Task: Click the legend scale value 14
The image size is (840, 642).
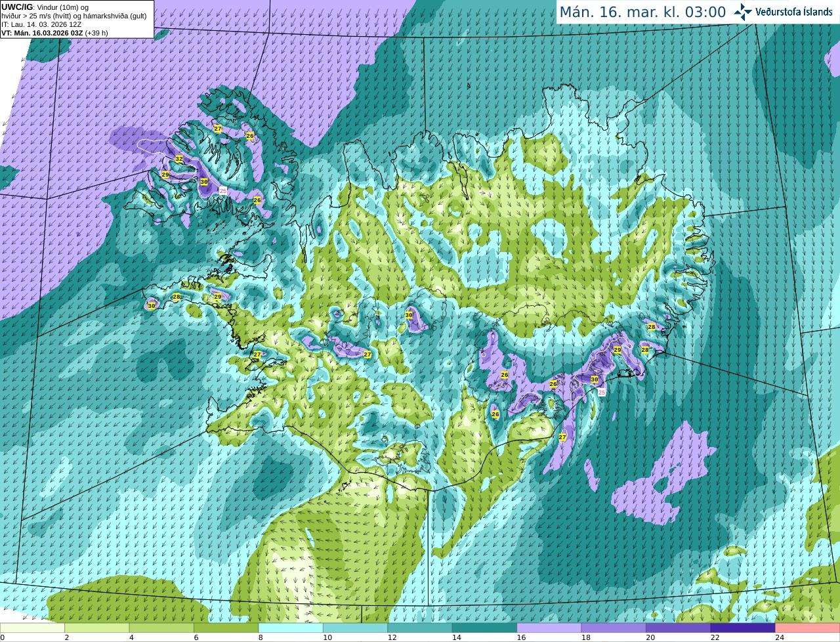Action: click(457, 637)
